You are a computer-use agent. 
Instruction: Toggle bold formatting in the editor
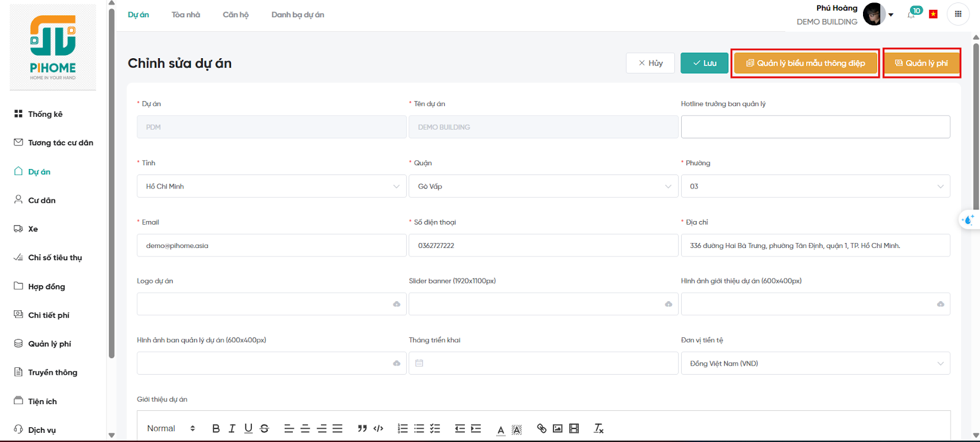216,429
